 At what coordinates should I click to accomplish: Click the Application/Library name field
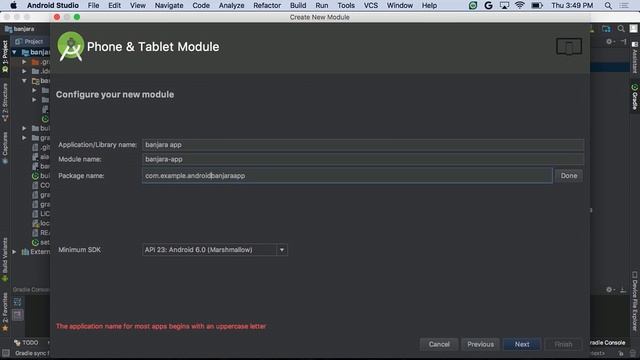363,144
